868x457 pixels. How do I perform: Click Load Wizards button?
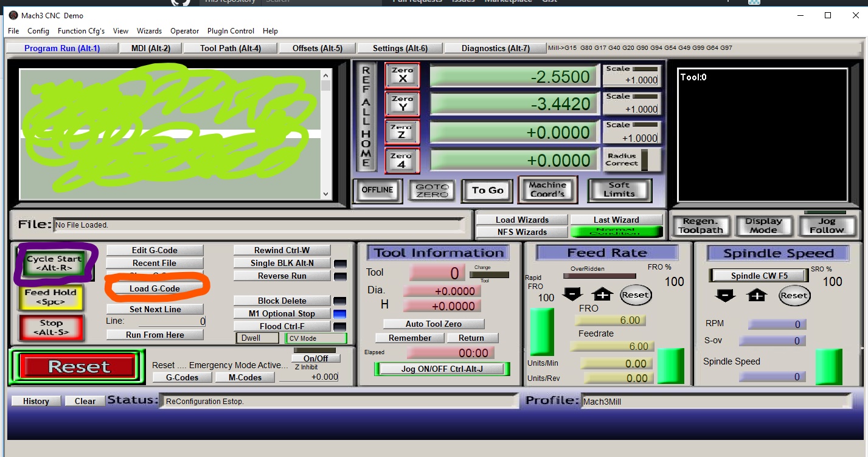(522, 220)
